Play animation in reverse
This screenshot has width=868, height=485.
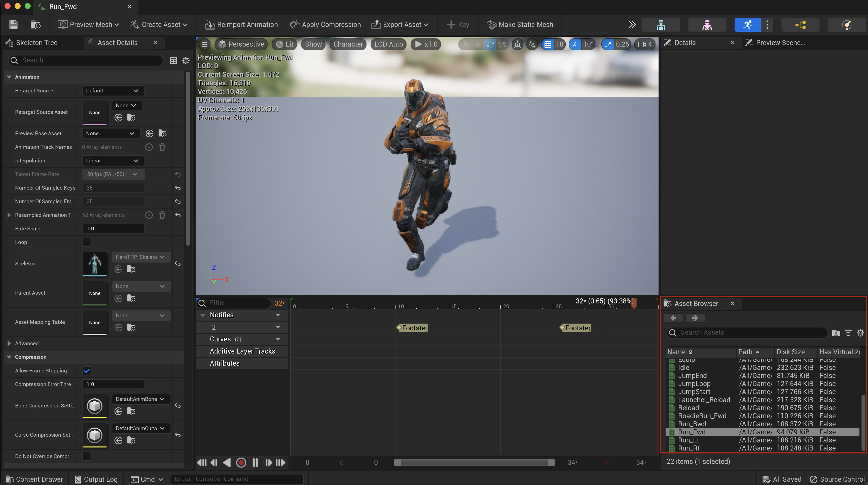click(x=227, y=462)
